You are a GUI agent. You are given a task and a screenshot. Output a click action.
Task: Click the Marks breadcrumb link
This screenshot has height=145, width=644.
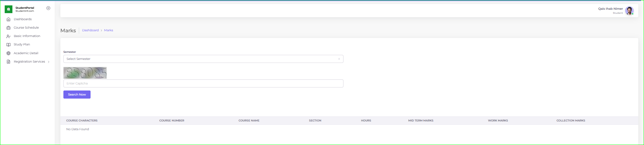(x=108, y=30)
